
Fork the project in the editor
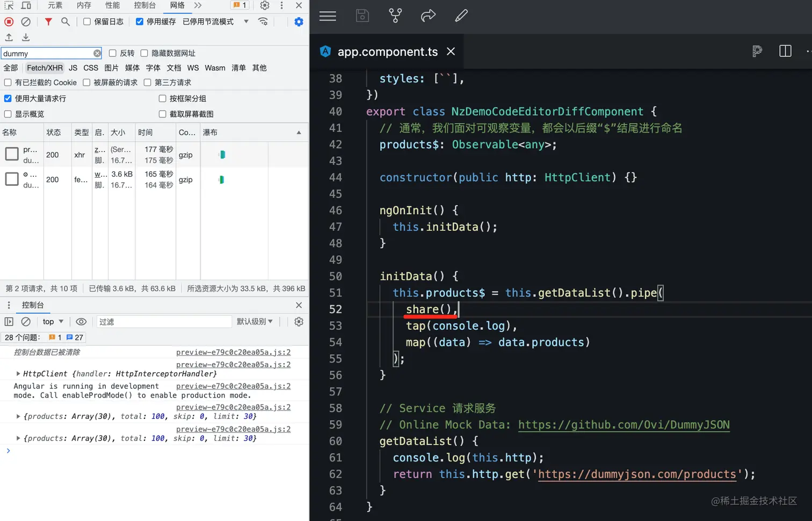click(x=395, y=16)
